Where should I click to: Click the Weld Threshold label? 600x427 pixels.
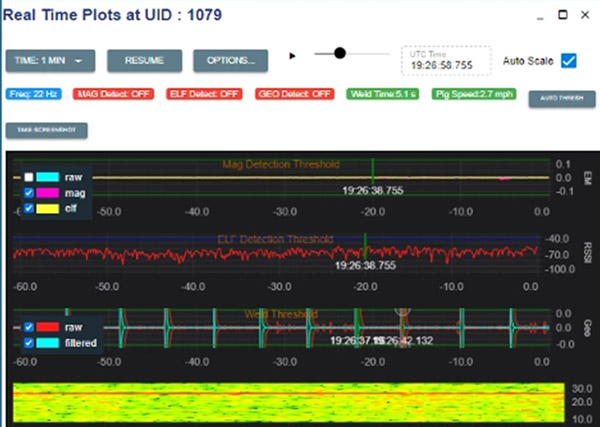[x=281, y=315]
